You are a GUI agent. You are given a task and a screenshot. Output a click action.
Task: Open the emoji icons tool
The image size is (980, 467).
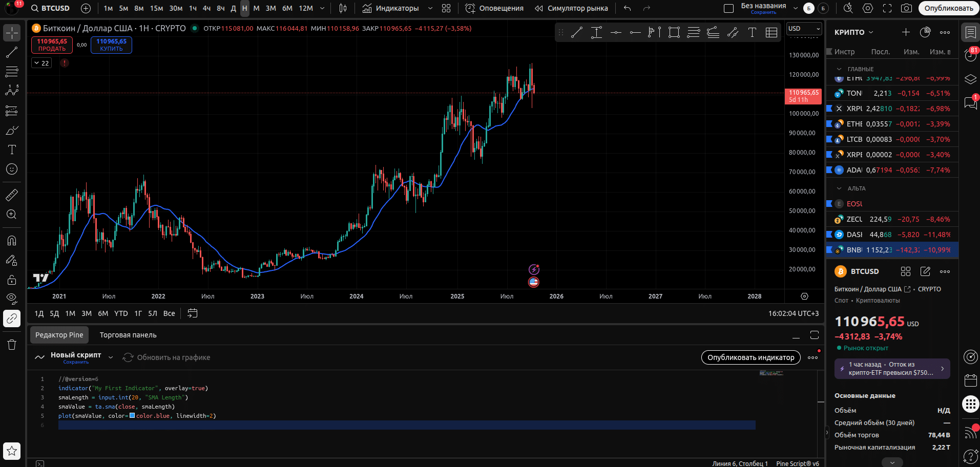[11, 169]
